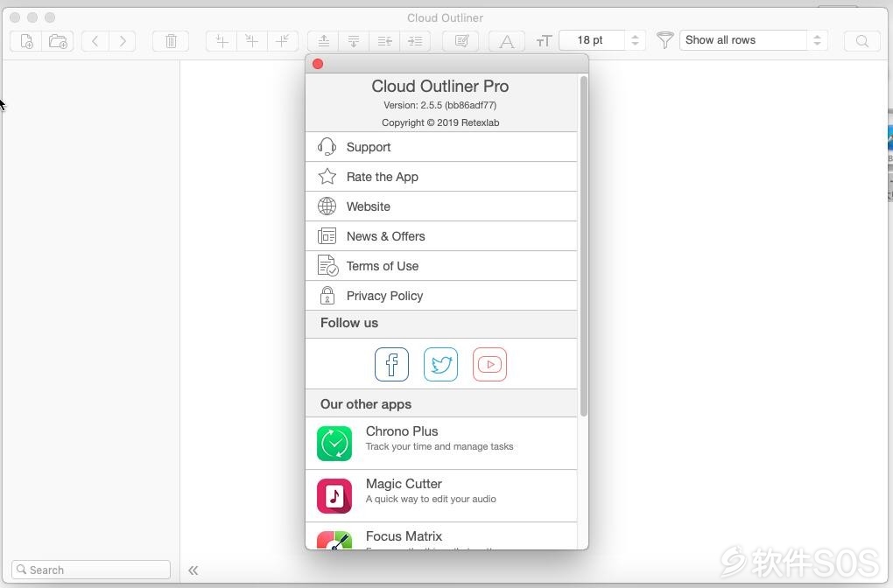Screen dimensions: 893x588
Task: Click 'Track your time and manage tasks' text
Action: pos(439,447)
